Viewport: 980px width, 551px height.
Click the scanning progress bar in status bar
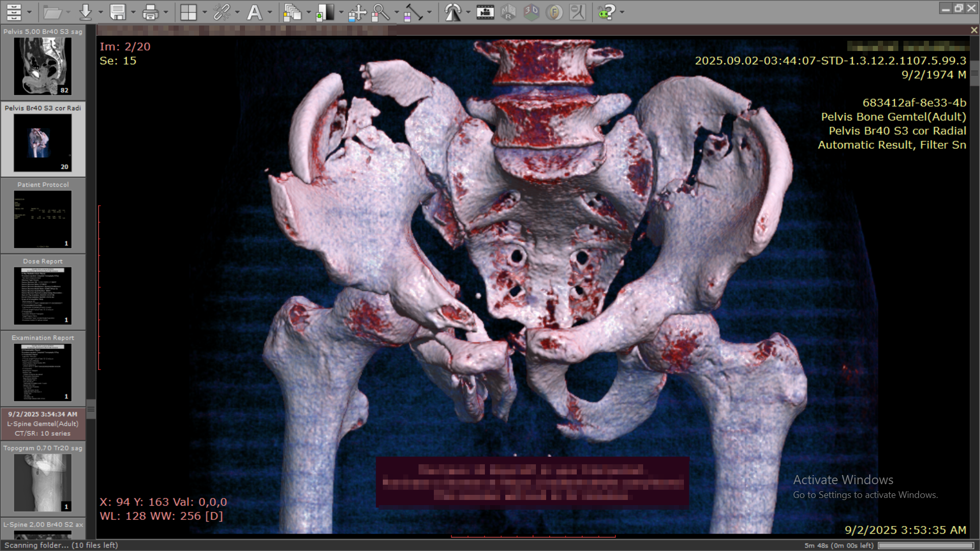925,545
